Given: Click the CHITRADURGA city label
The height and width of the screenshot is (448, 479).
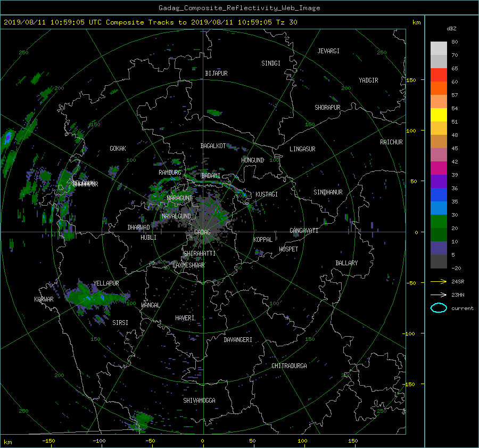Looking at the screenshot, I should (x=289, y=366).
